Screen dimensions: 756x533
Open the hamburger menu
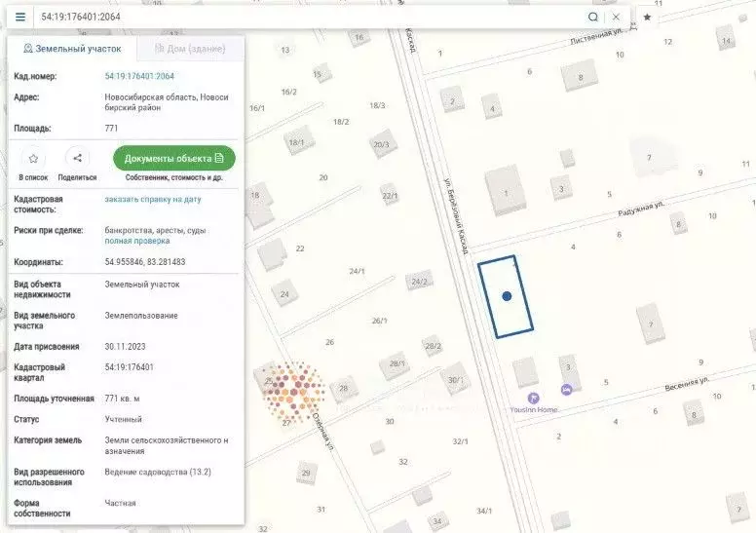pos(20,17)
